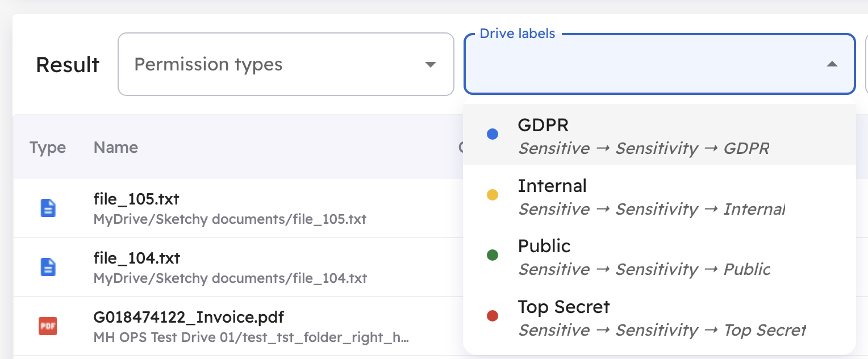Click the Result heading
The height and width of the screenshot is (359, 868).
[68, 65]
